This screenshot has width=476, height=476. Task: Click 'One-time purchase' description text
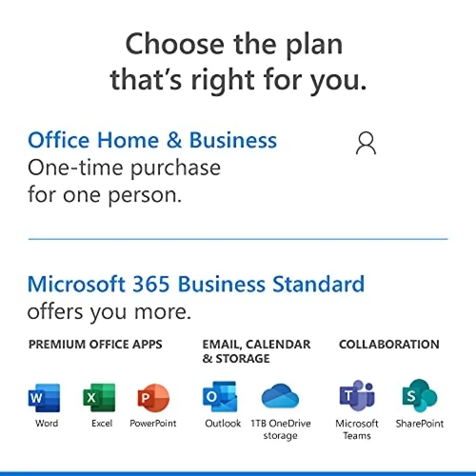tap(124, 167)
